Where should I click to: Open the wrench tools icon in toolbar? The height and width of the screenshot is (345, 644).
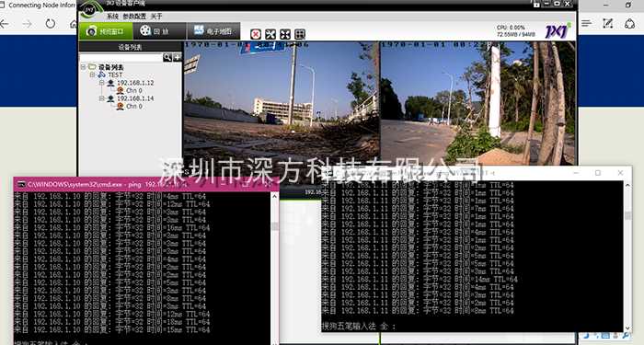(270, 34)
